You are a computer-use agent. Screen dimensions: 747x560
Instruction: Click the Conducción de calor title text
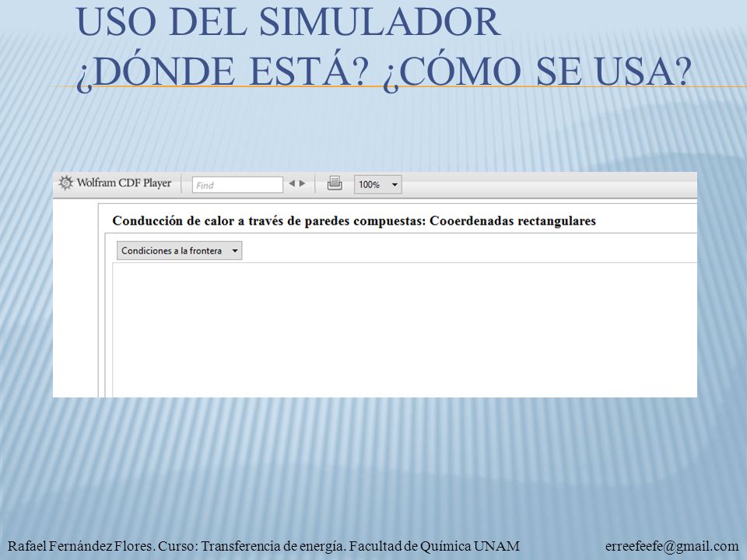point(354,221)
